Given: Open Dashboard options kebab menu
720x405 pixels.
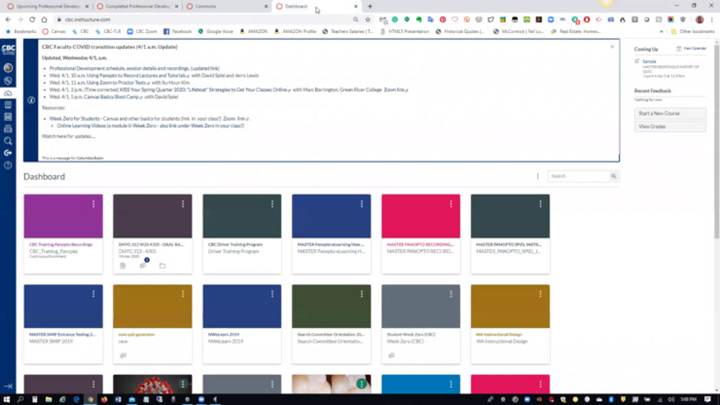Looking at the screenshot, I should coord(538,176).
